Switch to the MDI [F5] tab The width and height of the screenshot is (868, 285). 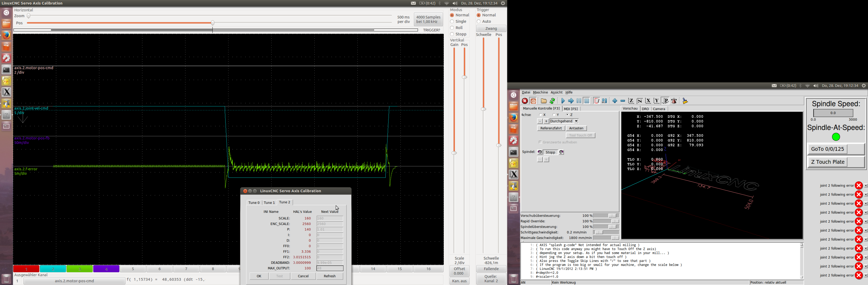(x=571, y=109)
